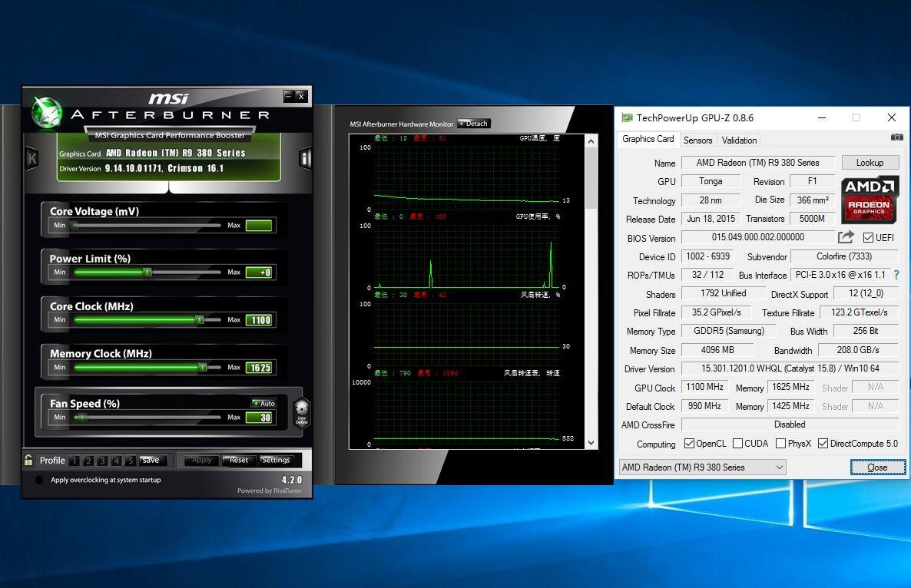The width and height of the screenshot is (911, 588).
Task: Click the Detach button on hardware monitor
Action: [x=473, y=124]
